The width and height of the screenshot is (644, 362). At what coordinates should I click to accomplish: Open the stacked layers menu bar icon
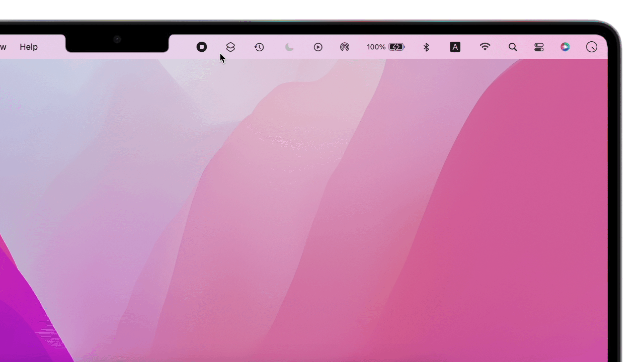click(230, 47)
